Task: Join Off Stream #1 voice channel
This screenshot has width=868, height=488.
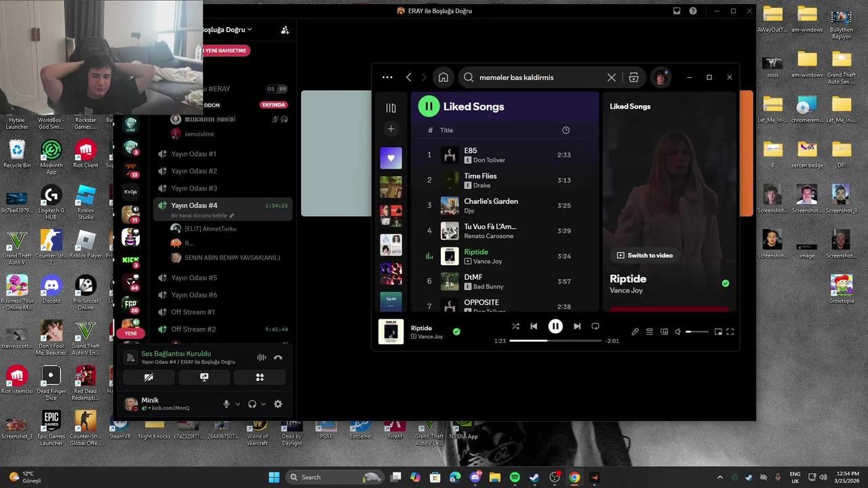Action: click(222, 312)
